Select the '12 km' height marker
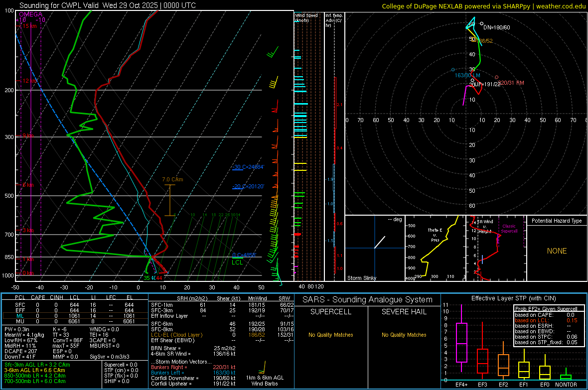Image resolution: width=588 pixels, height=390 pixels. (30, 81)
